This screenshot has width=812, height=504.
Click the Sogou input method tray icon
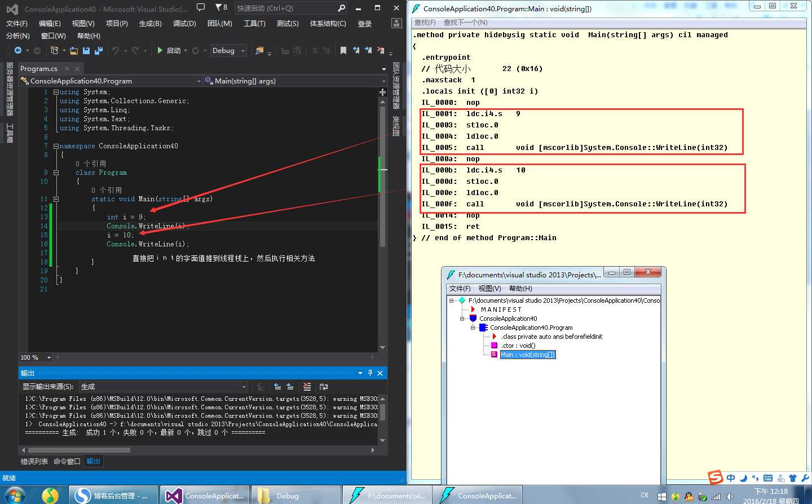point(716,478)
